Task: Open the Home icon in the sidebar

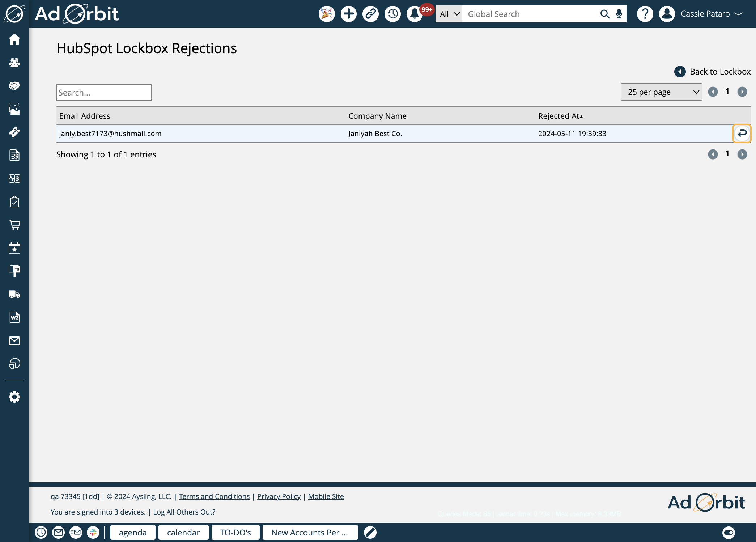Action: pos(14,39)
